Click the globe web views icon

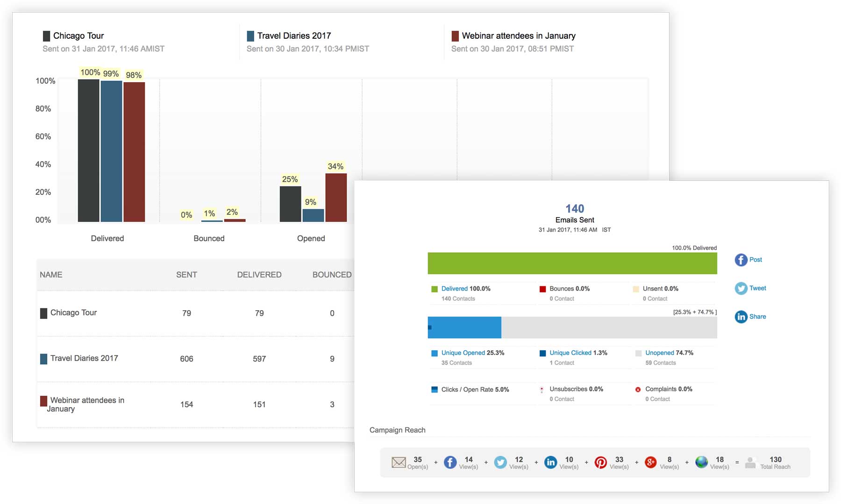click(701, 462)
